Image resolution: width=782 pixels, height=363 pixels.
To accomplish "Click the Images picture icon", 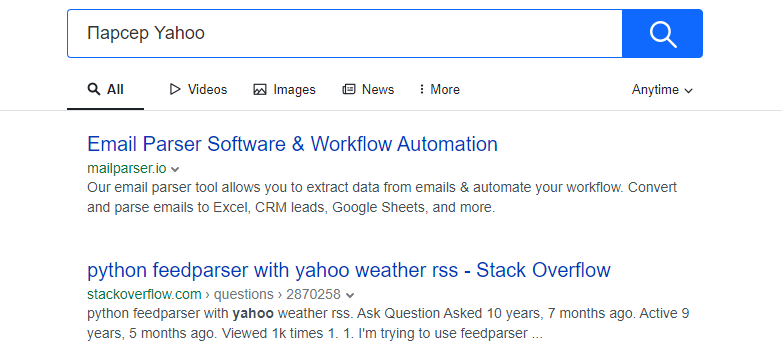I will 260,90.
